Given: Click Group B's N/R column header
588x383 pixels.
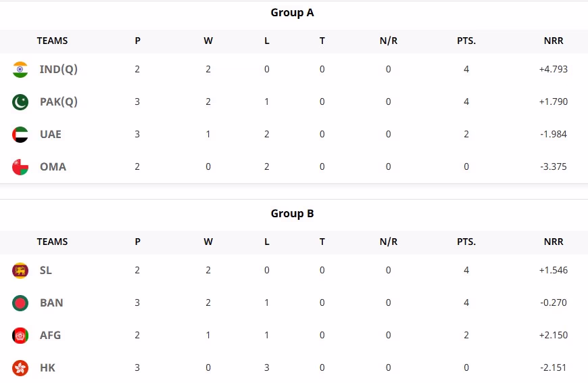Looking at the screenshot, I should [389, 242].
